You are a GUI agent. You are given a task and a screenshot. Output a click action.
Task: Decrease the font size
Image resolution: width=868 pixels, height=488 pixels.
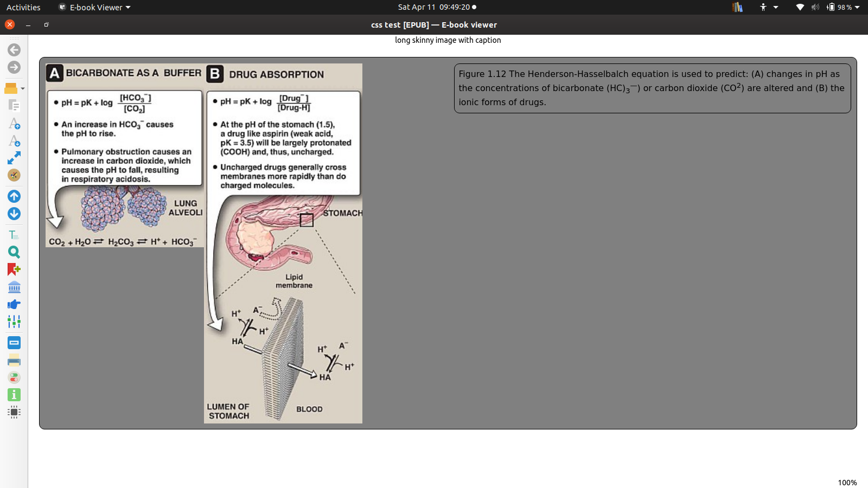[x=14, y=141]
